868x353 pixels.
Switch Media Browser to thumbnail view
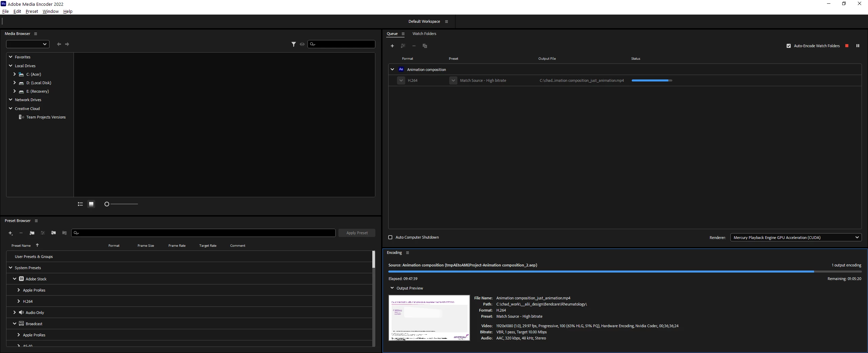tap(91, 204)
